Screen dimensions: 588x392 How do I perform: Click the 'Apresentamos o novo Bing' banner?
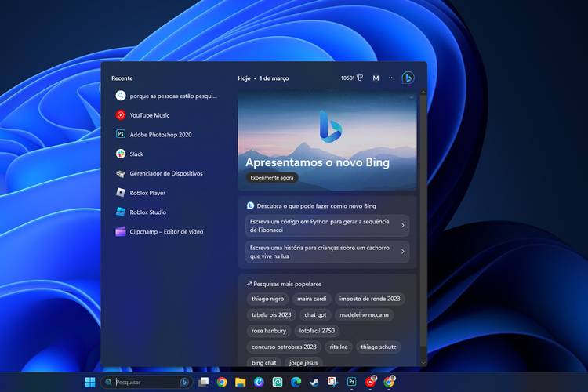[327, 140]
